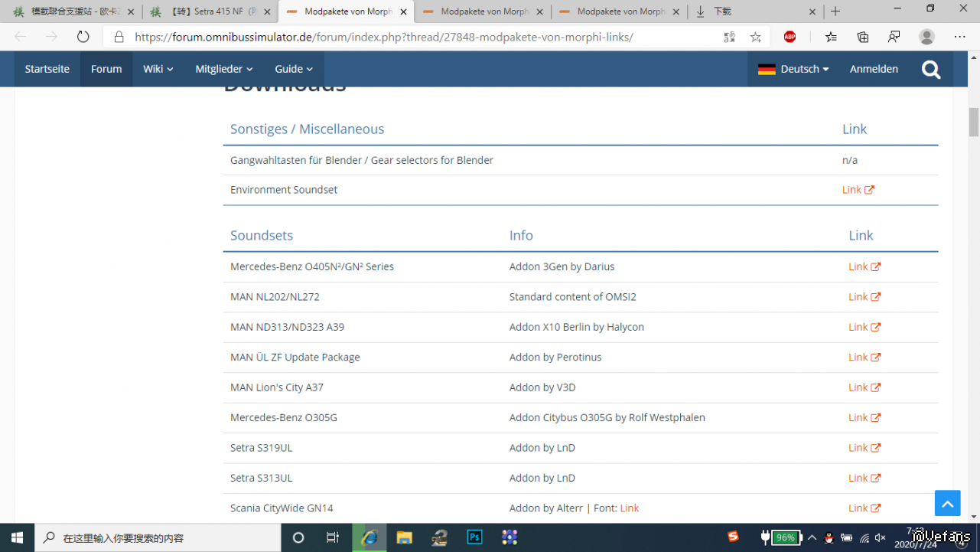This screenshot has width=980, height=552.
Task: Switch to the browser icon on the taskbar
Action: pyautogui.click(x=370, y=537)
